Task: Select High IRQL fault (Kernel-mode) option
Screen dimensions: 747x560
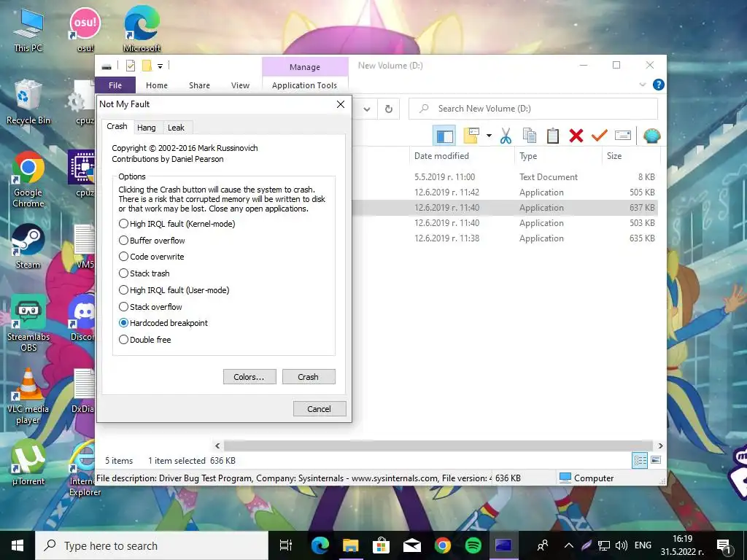Action: [177, 223]
